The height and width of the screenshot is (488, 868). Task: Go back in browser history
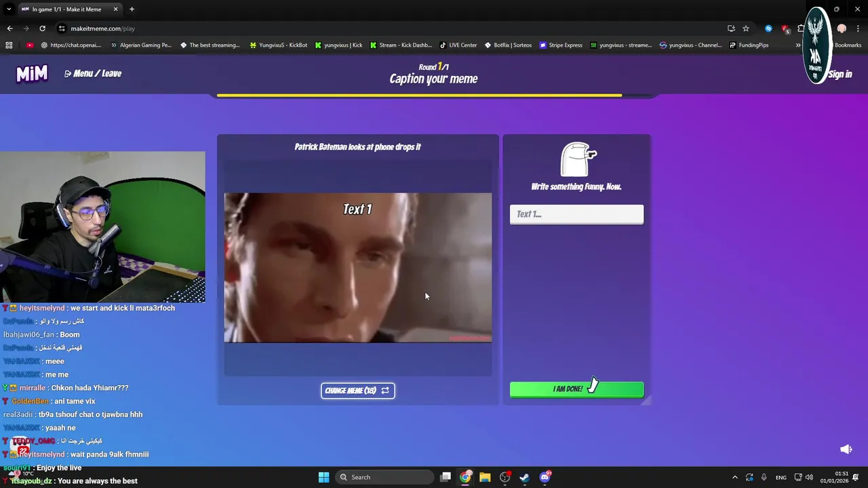pos(9,28)
